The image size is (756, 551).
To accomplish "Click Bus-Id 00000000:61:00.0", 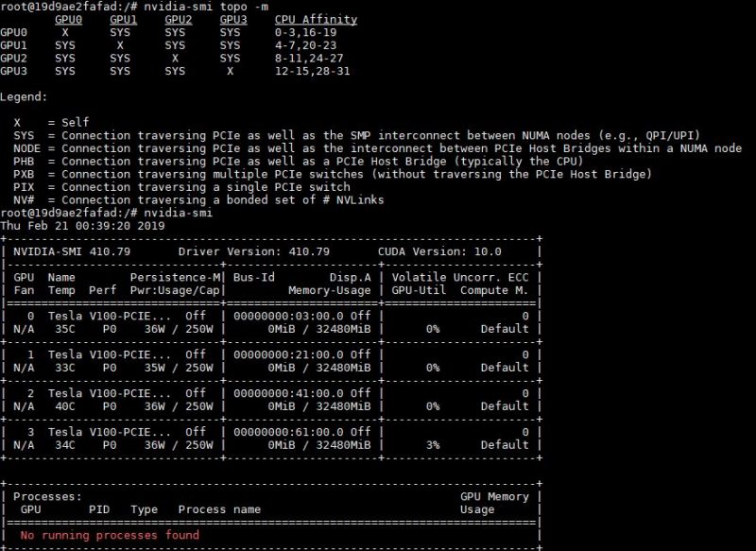I will tap(288, 432).
